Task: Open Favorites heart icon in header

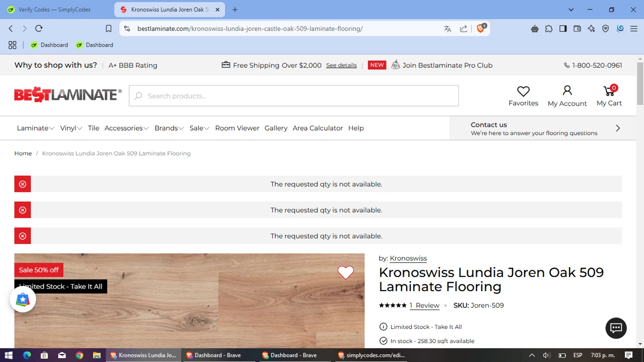Action: click(523, 91)
